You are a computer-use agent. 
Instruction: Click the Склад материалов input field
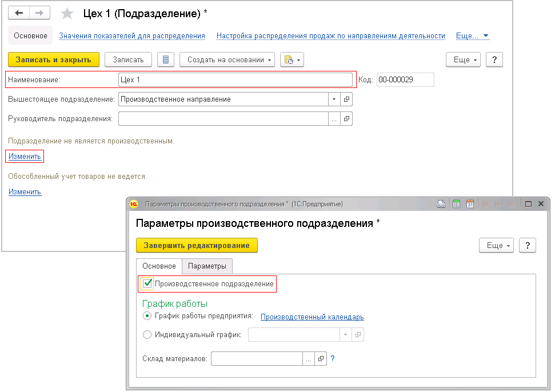[x=257, y=359]
